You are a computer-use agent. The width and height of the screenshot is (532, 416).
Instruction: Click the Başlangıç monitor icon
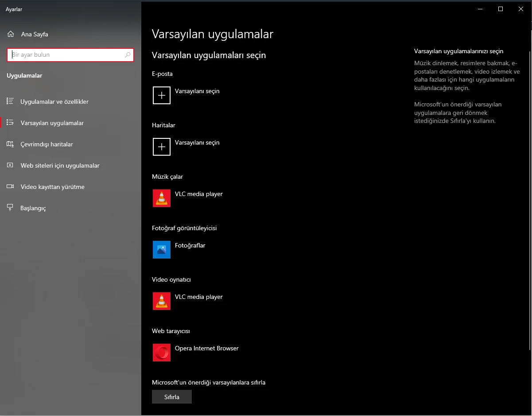click(x=11, y=208)
